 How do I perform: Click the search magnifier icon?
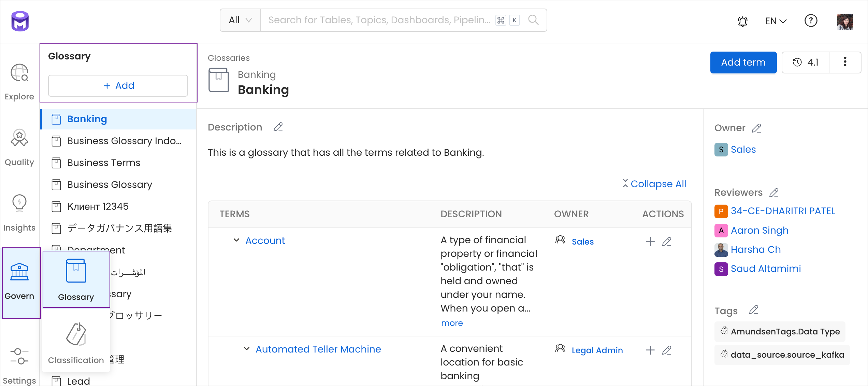pos(533,20)
